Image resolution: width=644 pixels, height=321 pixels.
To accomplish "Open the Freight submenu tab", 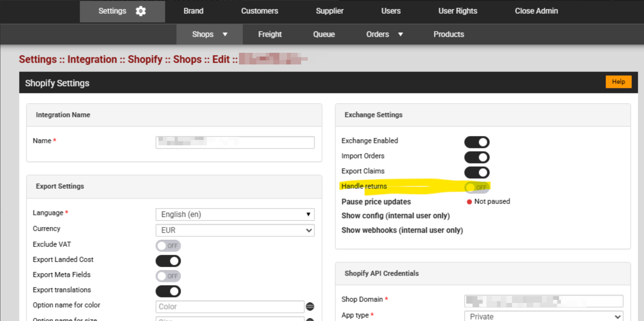I will tap(270, 34).
